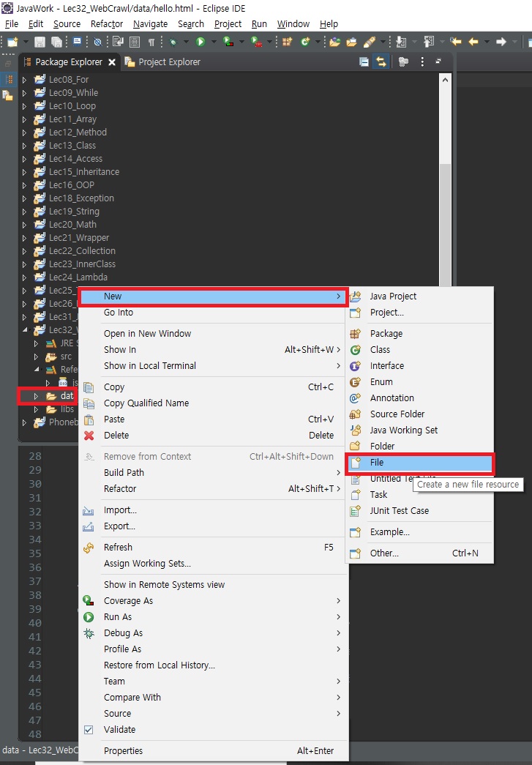Click Collapse All in Package Explorer

(364, 62)
